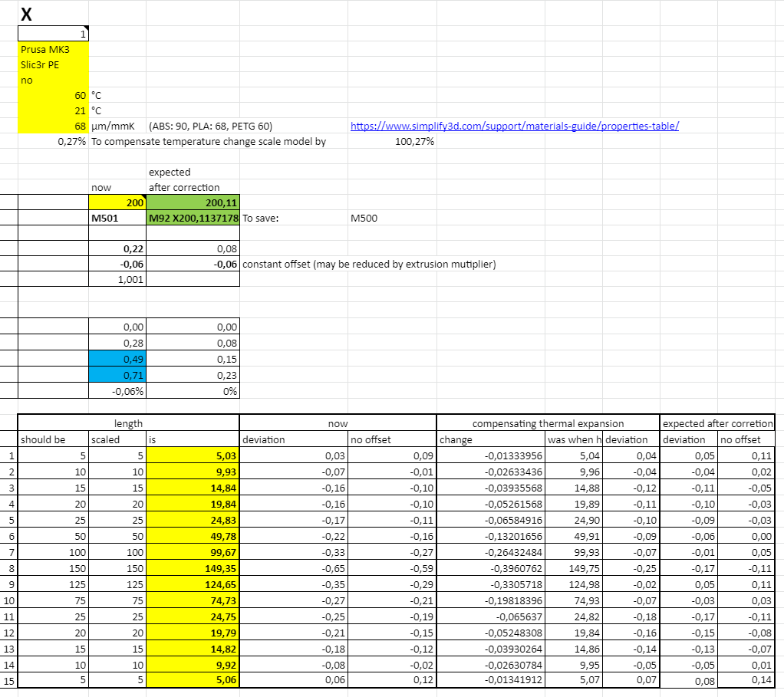Select the '(ABS: 90, PLA: 68, PETG 60)' note
This screenshot has height=697, width=784.
coord(210,126)
